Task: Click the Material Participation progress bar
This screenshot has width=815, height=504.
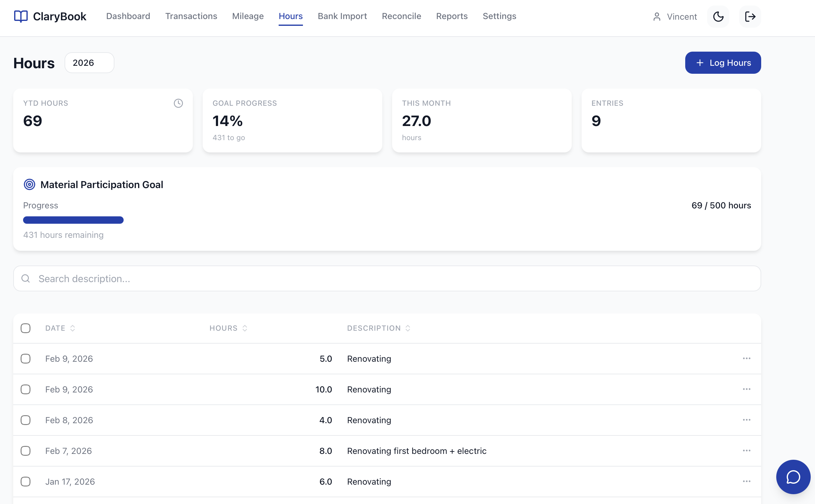Action: pos(74,220)
